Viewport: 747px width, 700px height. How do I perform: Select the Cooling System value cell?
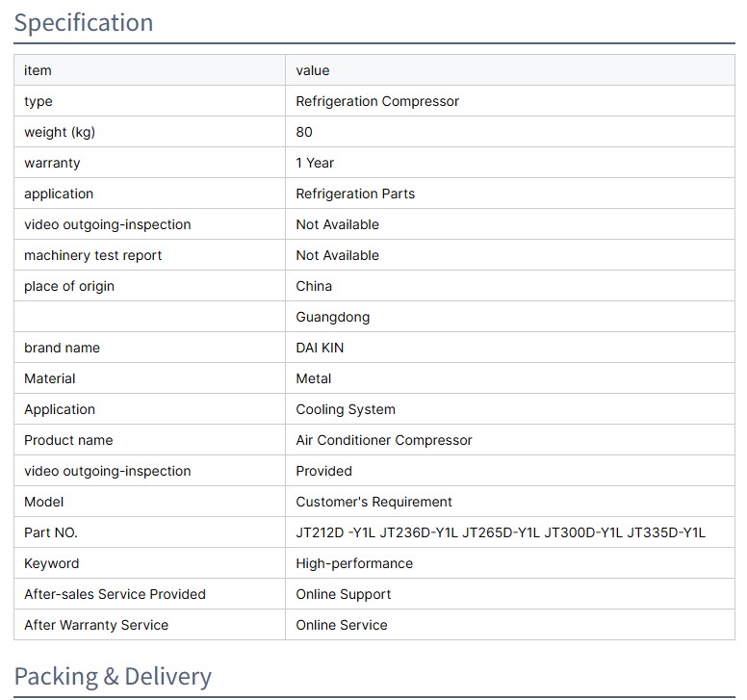[x=346, y=409]
